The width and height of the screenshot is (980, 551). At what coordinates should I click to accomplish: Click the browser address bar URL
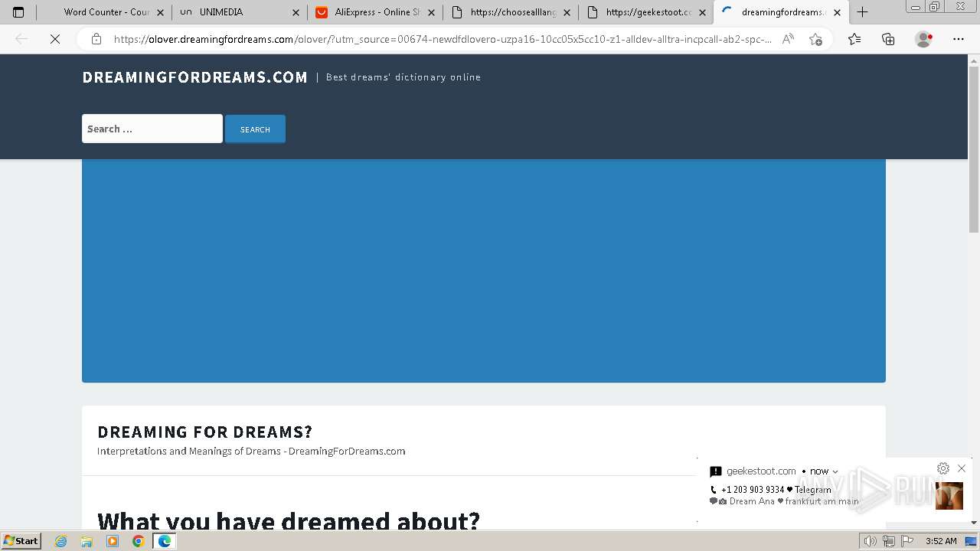(443, 39)
